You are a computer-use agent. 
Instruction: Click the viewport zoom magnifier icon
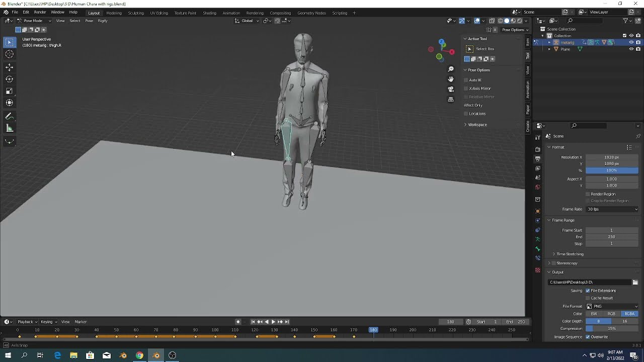(451, 69)
